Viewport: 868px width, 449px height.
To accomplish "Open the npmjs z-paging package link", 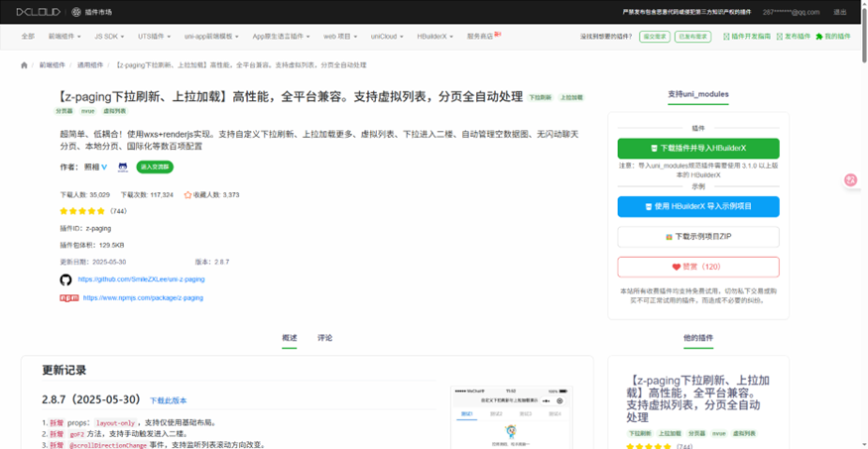I will click(x=143, y=298).
